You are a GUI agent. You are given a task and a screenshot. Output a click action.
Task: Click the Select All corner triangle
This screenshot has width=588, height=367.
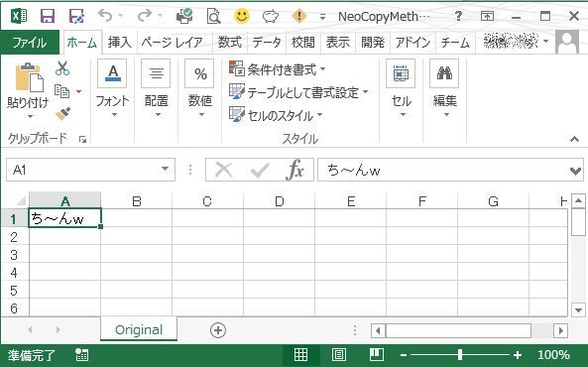click(21, 200)
